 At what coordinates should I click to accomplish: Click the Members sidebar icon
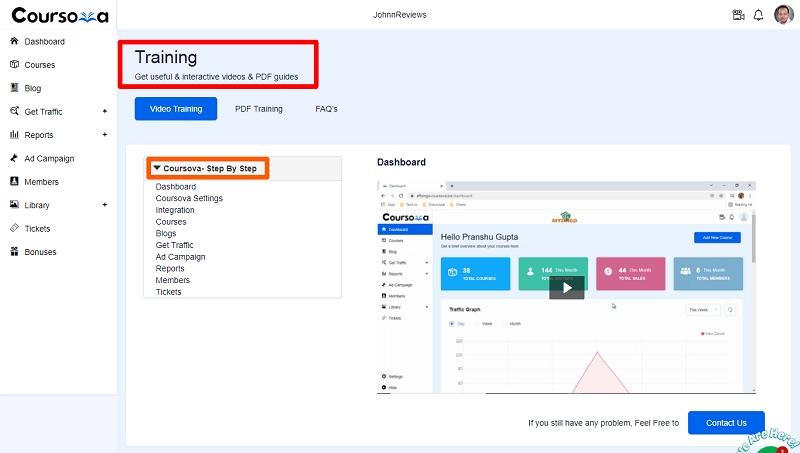point(14,181)
